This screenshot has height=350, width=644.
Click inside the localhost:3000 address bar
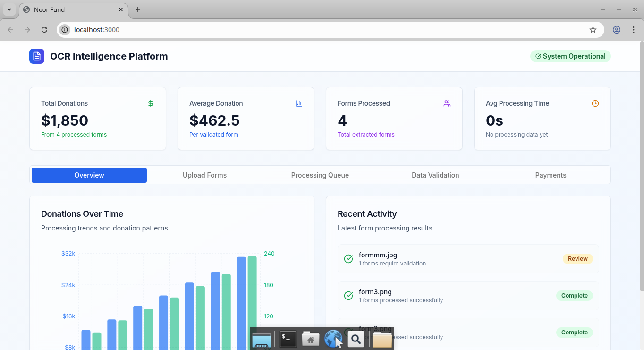click(96, 29)
